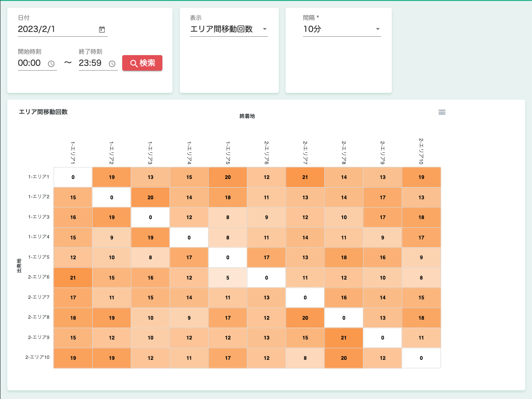Edit the 開始時刻 start time field

tap(31, 63)
